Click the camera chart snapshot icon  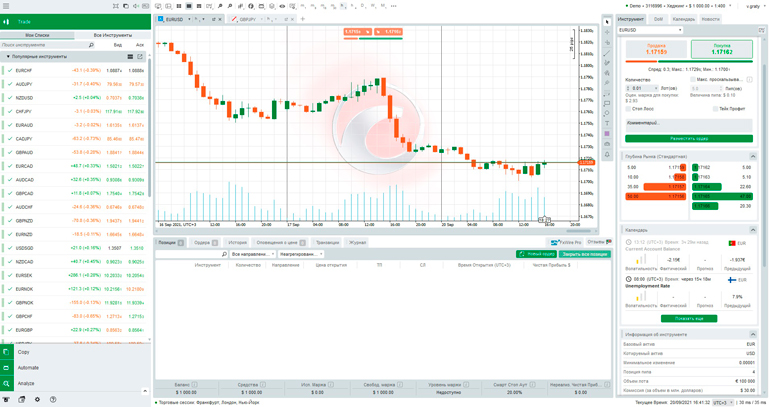click(607, 144)
